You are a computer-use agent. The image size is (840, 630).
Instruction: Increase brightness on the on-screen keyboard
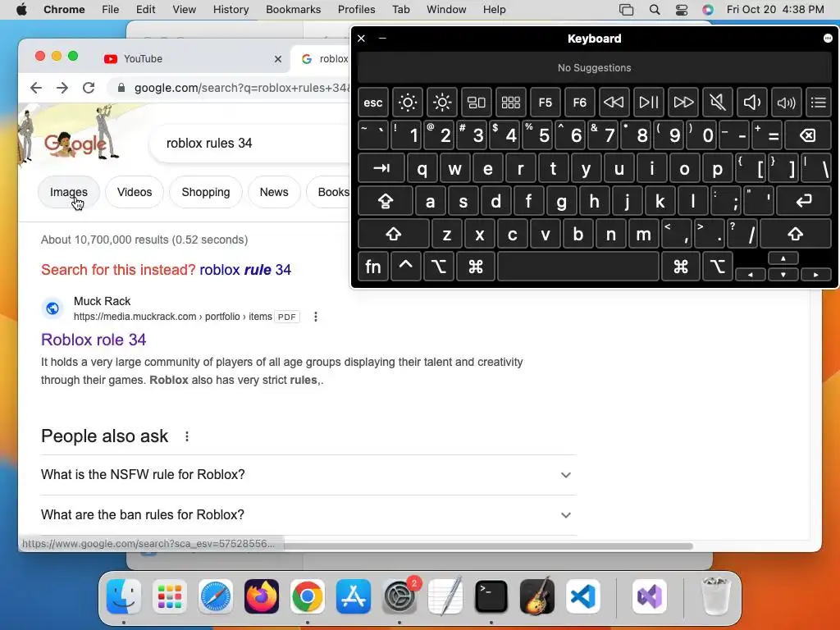(442, 103)
